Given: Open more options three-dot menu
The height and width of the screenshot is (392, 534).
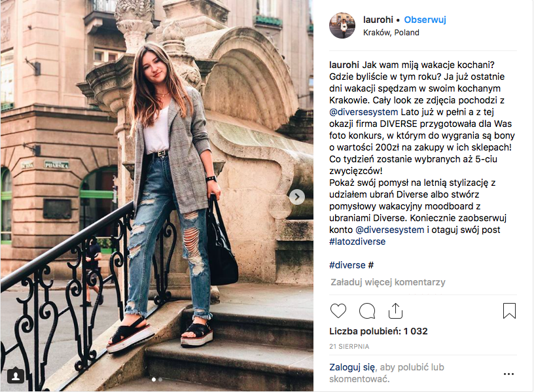Looking at the screenshot, I should coord(509,374).
